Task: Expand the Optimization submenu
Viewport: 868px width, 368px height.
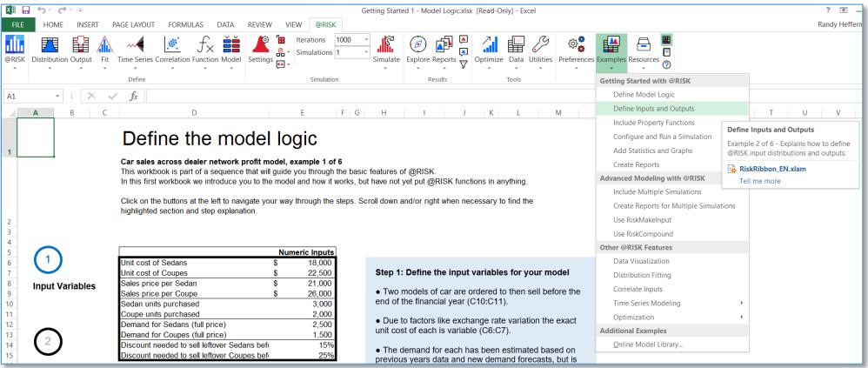Action: [741, 317]
